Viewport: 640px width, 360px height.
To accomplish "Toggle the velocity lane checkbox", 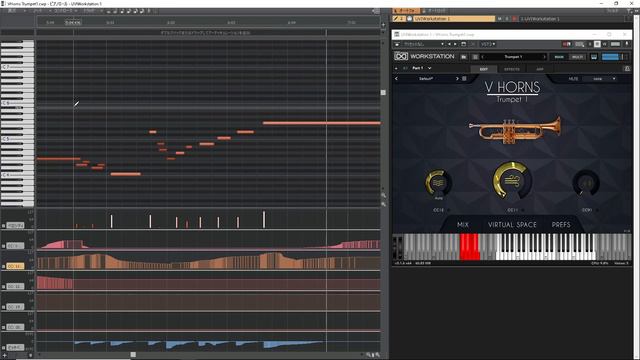I will tap(4, 225).
